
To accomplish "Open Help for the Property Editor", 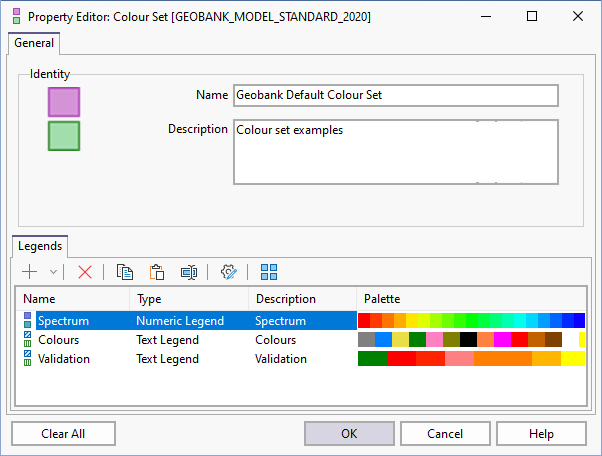I will tap(541, 434).
